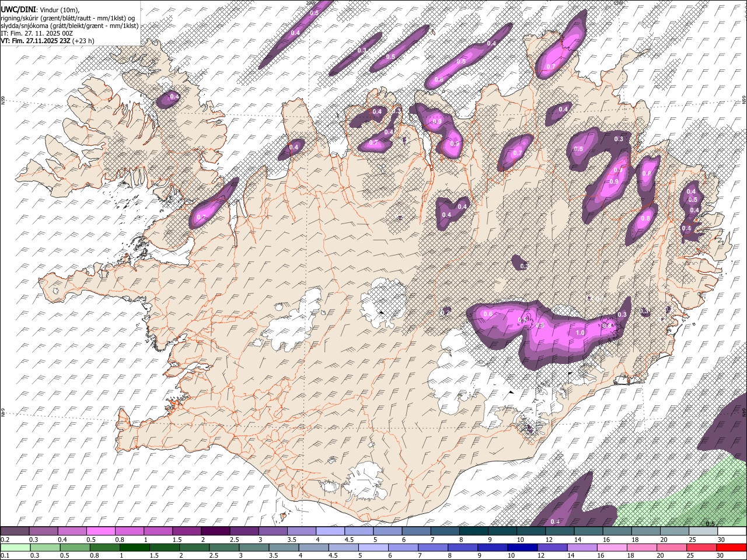
Task: Pick the darkest purple swatch labeled 2 in snow legend
Action: [215, 531]
